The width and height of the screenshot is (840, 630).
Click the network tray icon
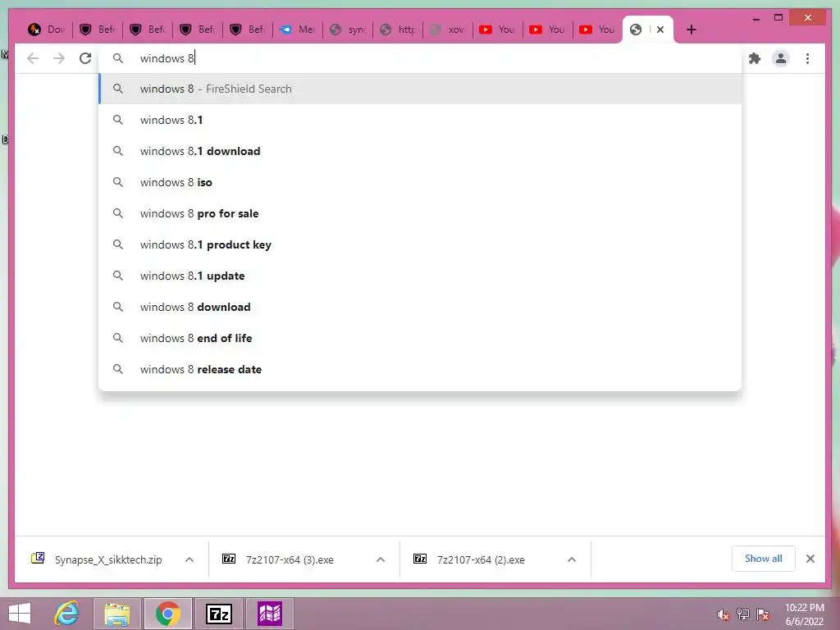[x=743, y=614]
